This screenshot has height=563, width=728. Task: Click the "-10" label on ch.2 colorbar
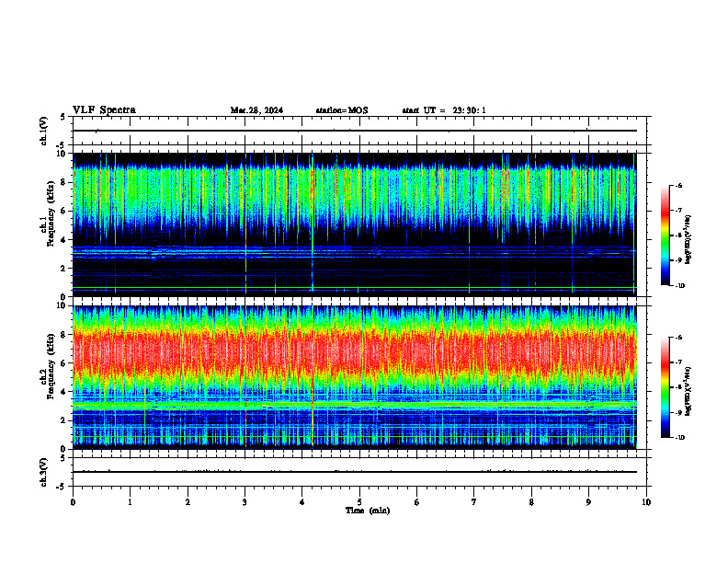[x=679, y=438]
